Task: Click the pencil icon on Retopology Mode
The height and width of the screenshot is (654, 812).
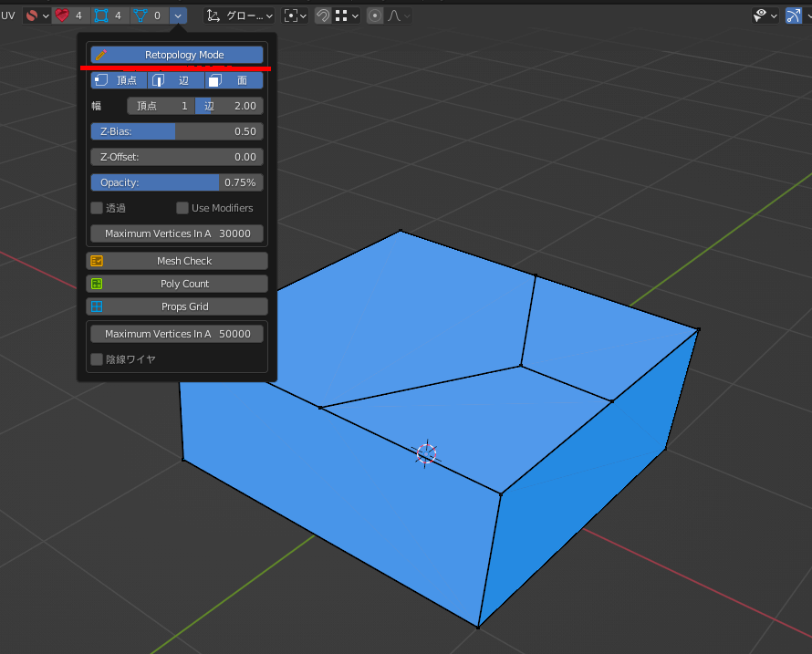Action: [x=101, y=55]
